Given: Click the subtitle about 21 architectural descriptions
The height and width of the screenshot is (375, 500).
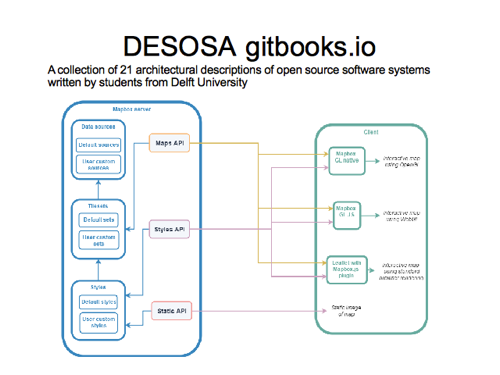Looking at the screenshot, I should point(239,76).
